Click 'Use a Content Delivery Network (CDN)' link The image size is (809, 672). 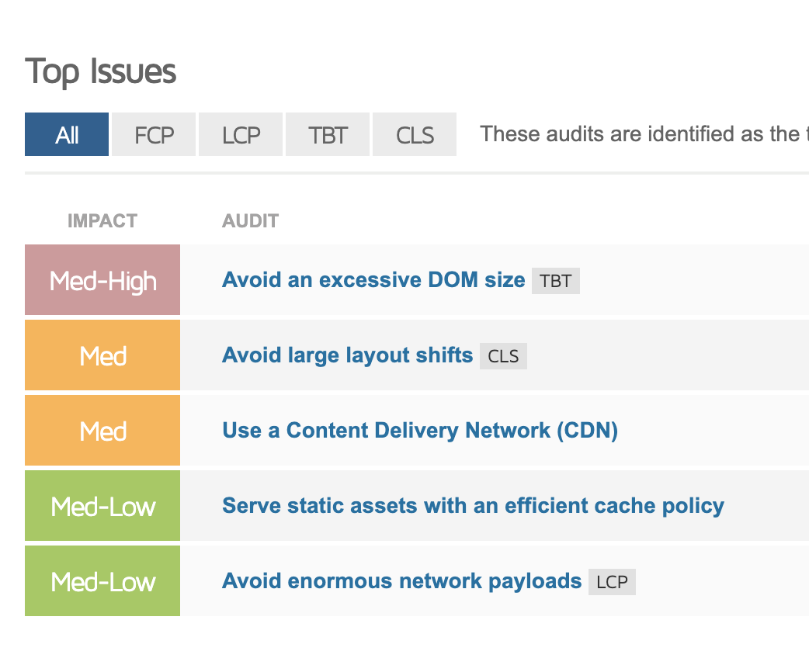(x=419, y=431)
